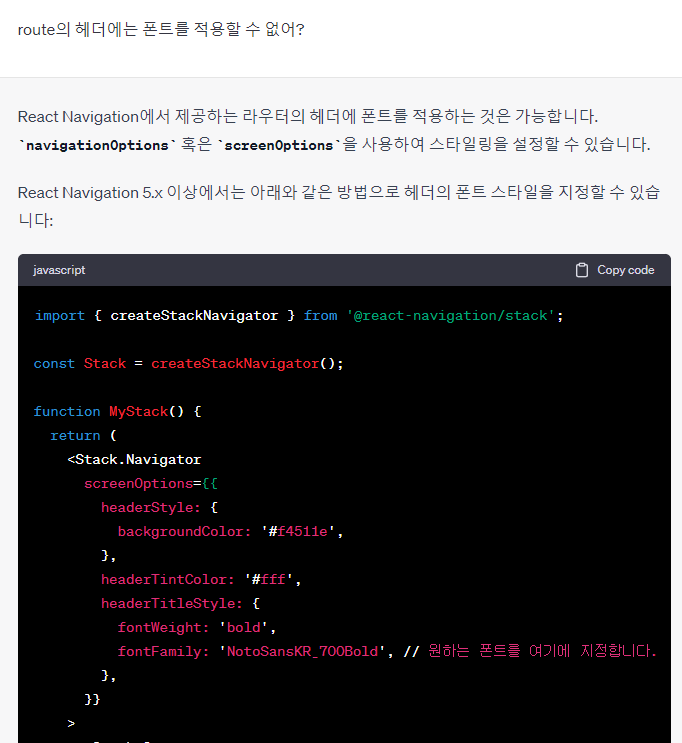Click the <Stack.Navigator code line
The width and height of the screenshot is (682, 743).
(x=134, y=460)
